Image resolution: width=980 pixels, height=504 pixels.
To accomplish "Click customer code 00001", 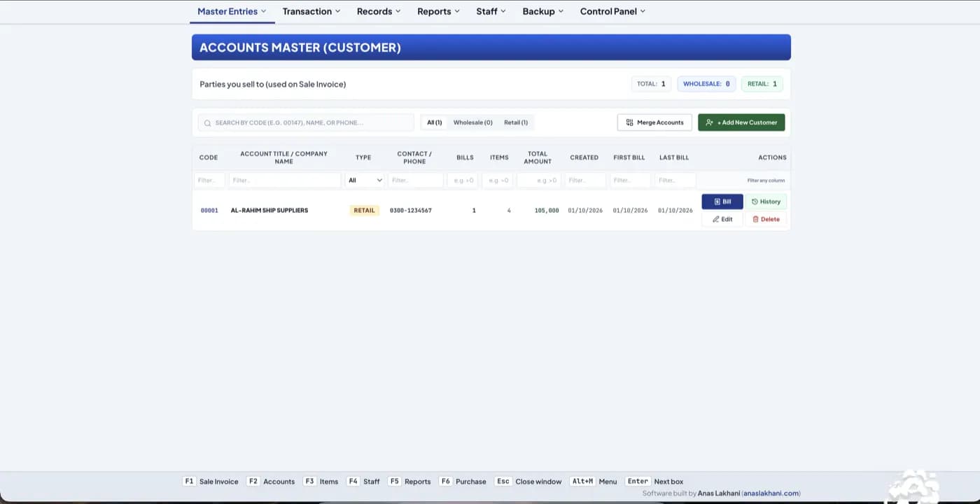I will [x=209, y=210].
